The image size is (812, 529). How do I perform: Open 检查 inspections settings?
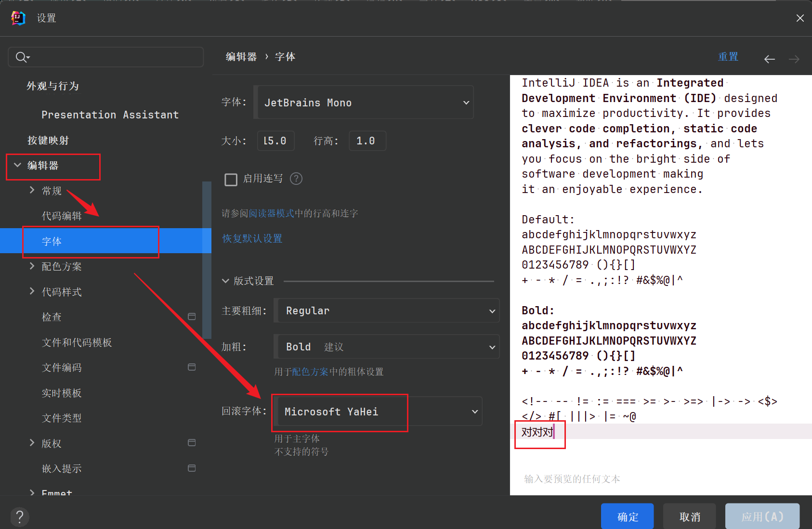pos(52,317)
